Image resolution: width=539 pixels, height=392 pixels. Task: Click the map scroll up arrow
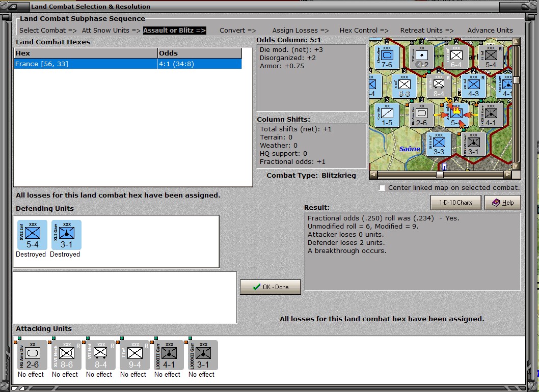click(x=516, y=41)
